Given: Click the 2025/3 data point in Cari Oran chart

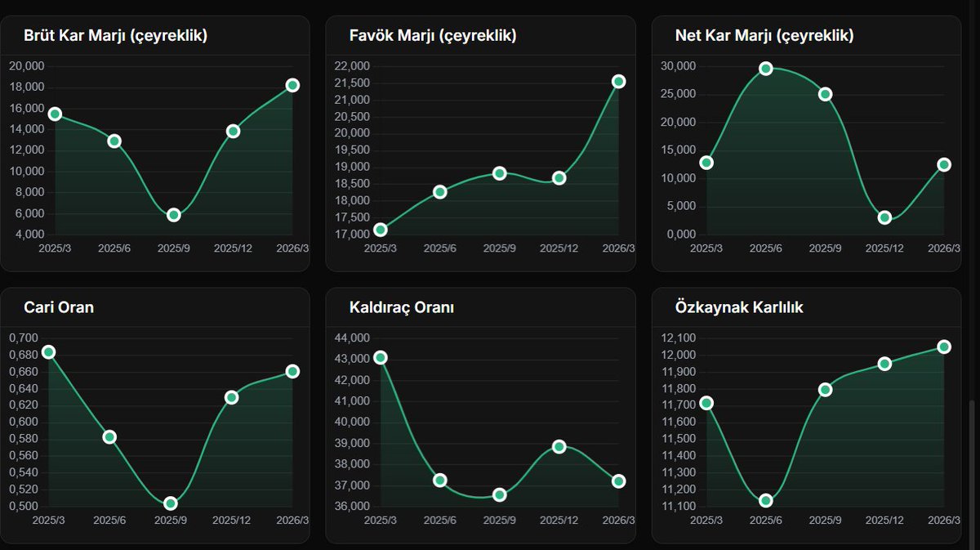Looking at the screenshot, I should (49, 352).
